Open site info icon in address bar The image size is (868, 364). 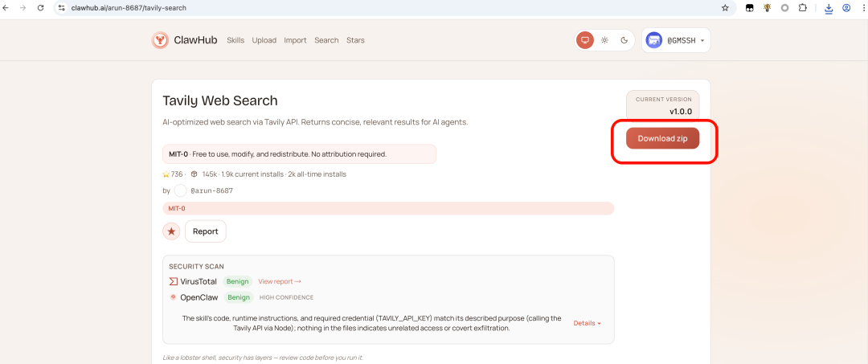coord(61,8)
